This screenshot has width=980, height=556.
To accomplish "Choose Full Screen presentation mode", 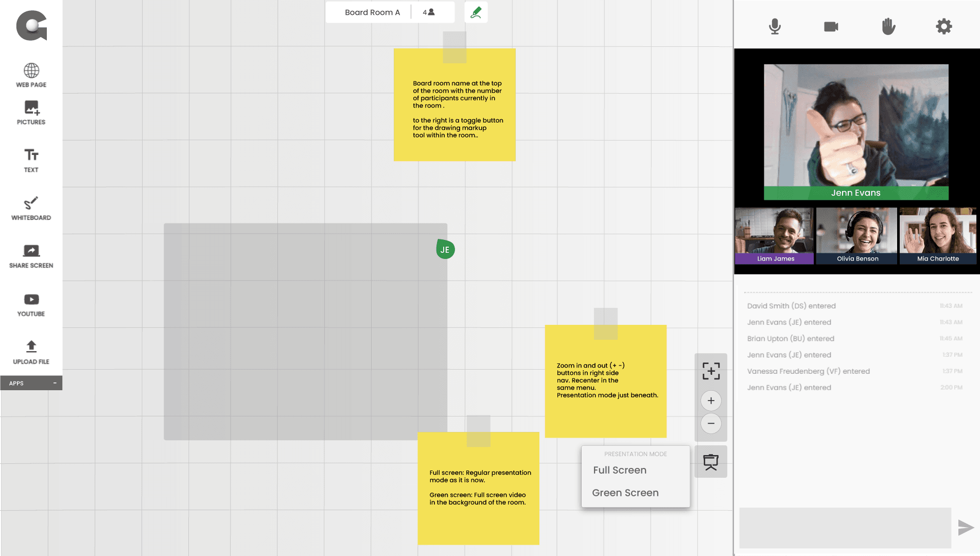I will pos(620,470).
